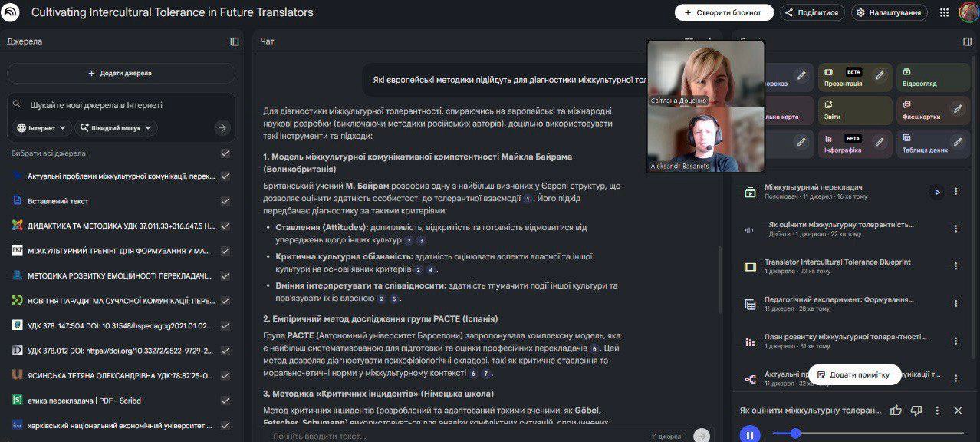Click thumbs up on audio overview
The image size is (980, 442).
(x=896, y=411)
